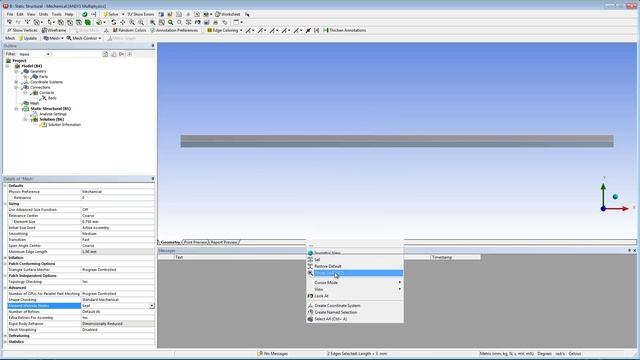
Task: Choose Create Named Selection
Action: pos(355,312)
